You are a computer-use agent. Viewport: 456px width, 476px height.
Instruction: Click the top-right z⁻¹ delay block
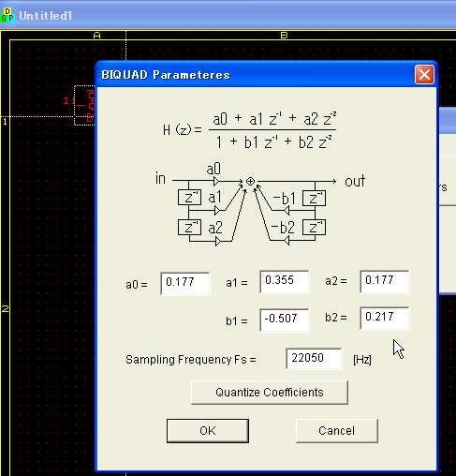[x=314, y=198]
